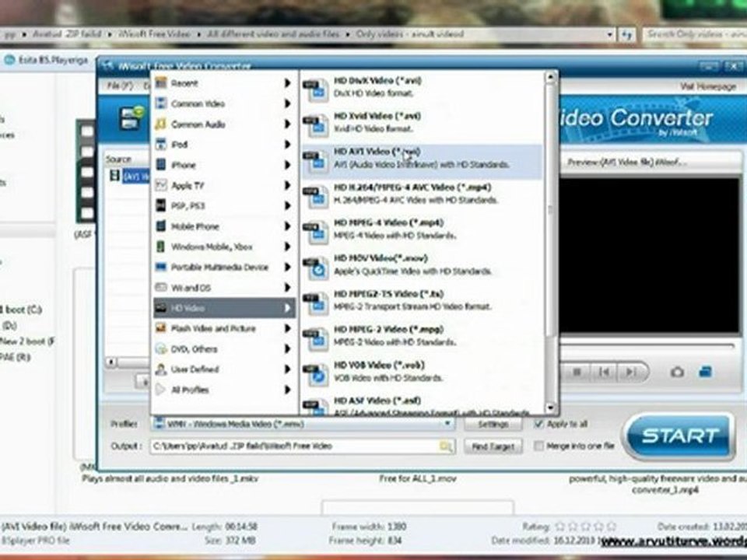Click the stop playback button
747x560 pixels.
577,372
